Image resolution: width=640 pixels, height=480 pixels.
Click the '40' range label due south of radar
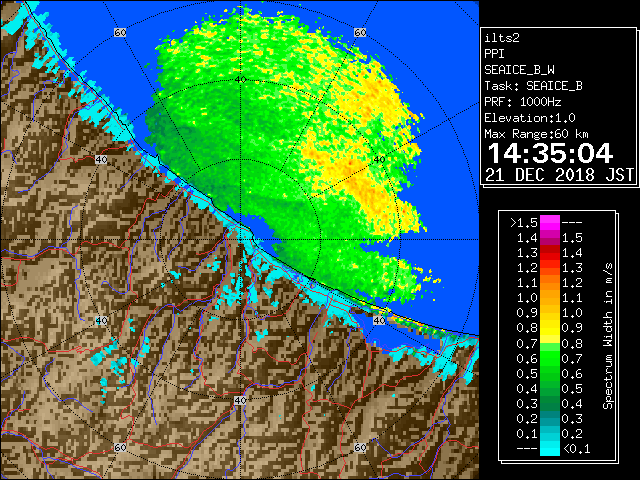240,400
